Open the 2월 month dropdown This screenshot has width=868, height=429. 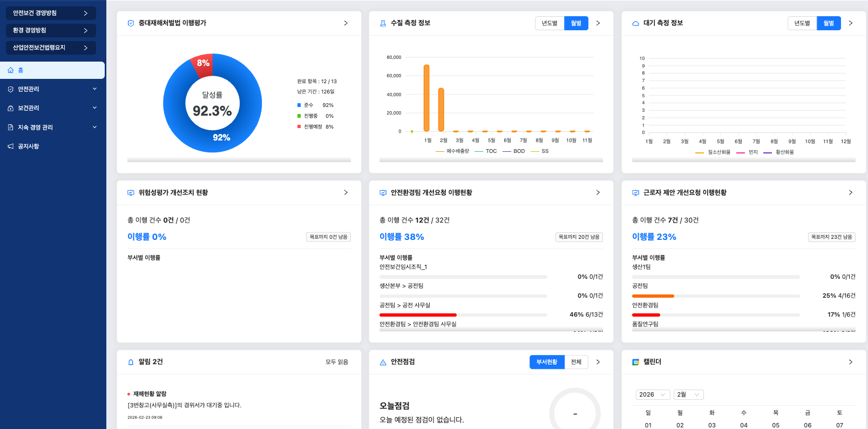(x=689, y=394)
